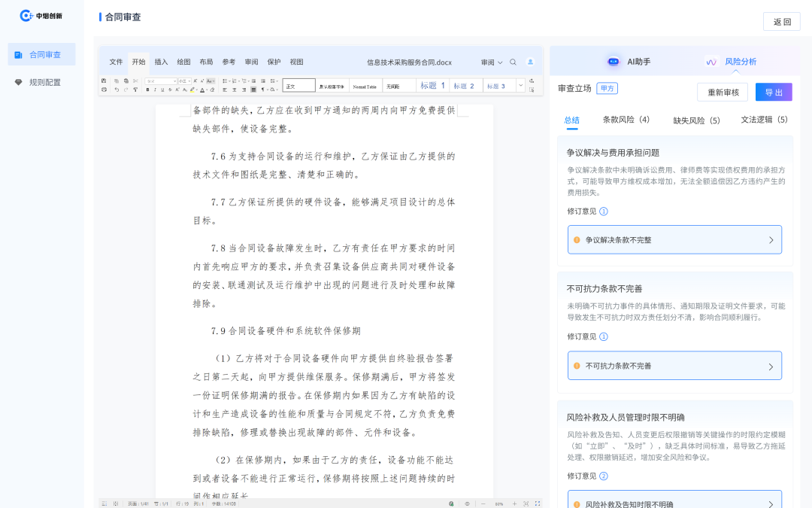The height and width of the screenshot is (508, 812).
Task: Click the zoom out minus icon
Action: click(483, 503)
